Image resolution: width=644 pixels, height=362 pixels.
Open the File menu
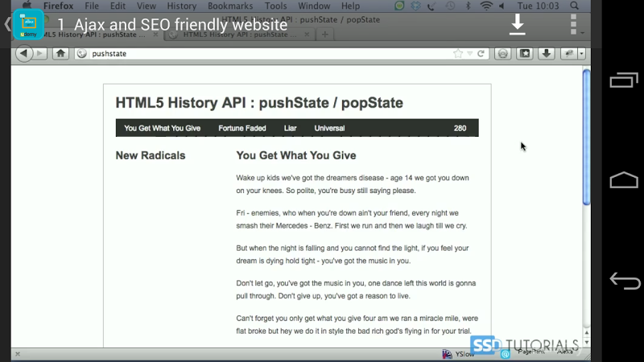(x=92, y=6)
